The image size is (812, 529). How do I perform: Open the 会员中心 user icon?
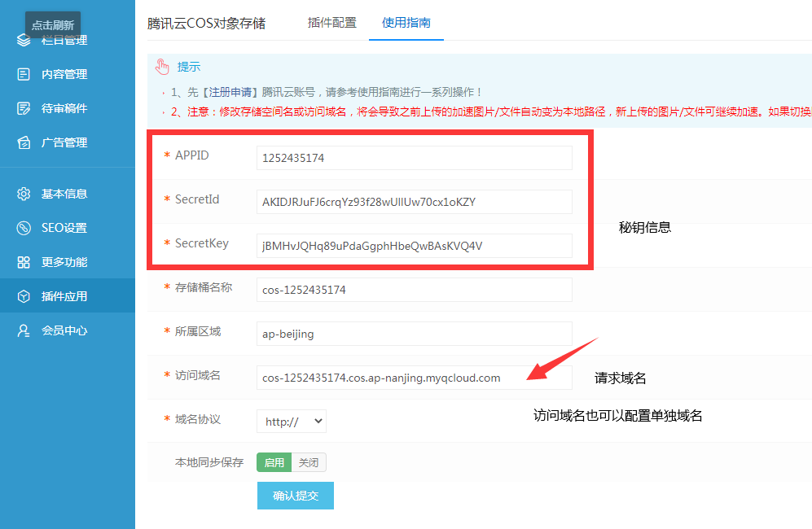pos(24,330)
